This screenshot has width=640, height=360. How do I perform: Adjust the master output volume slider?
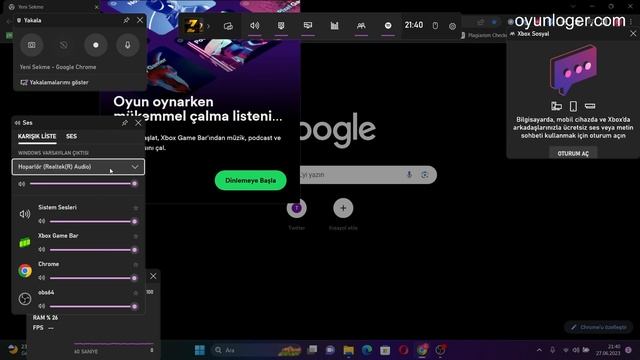(x=83, y=184)
